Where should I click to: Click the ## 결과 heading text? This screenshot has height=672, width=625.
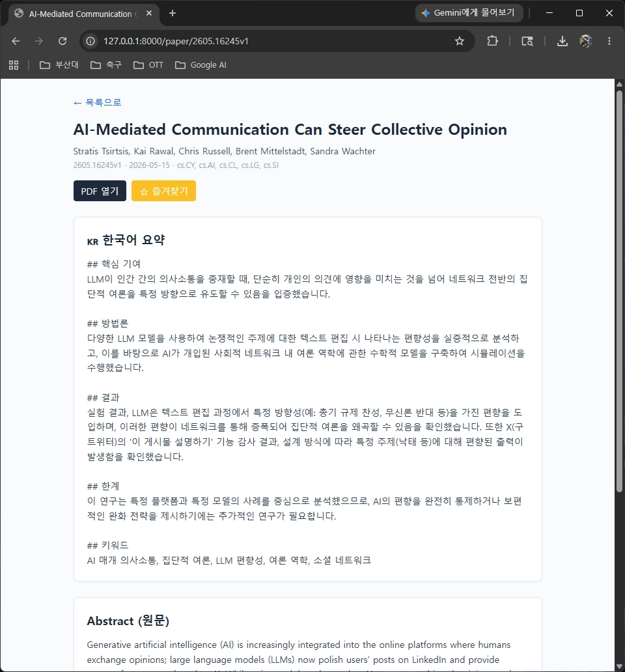pyautogui.click(x=104, y=397)
